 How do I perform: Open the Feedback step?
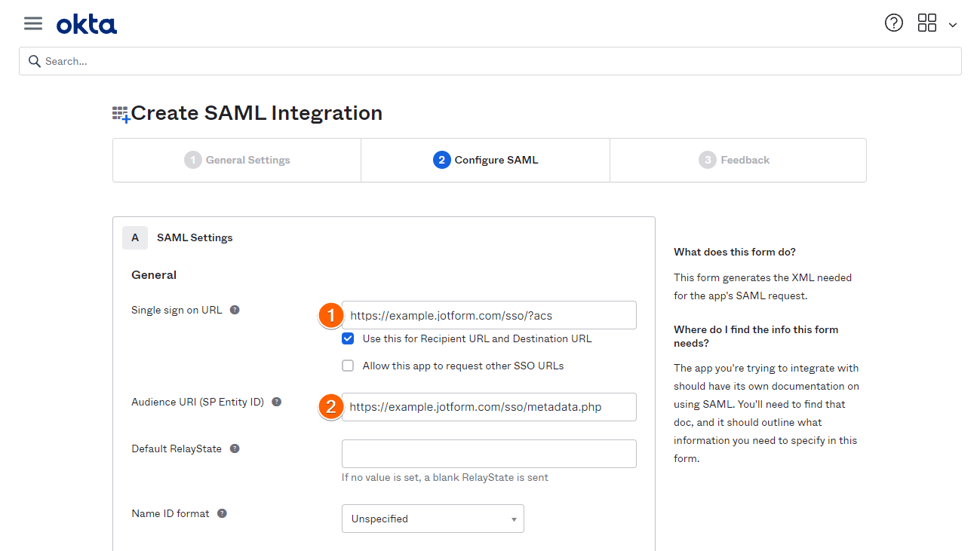734,160
